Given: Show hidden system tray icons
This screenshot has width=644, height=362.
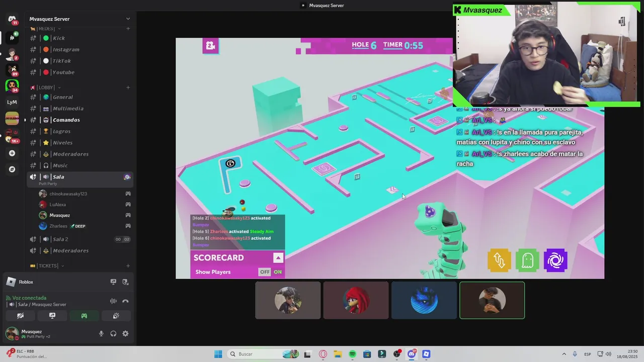Looking at the screenshot, I should click(563, 354).
